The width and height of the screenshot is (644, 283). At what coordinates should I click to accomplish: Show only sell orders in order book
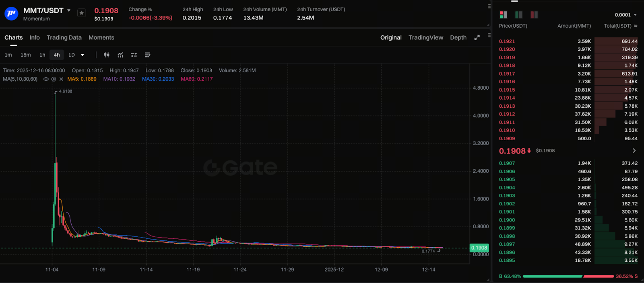(x=534, y=15)
